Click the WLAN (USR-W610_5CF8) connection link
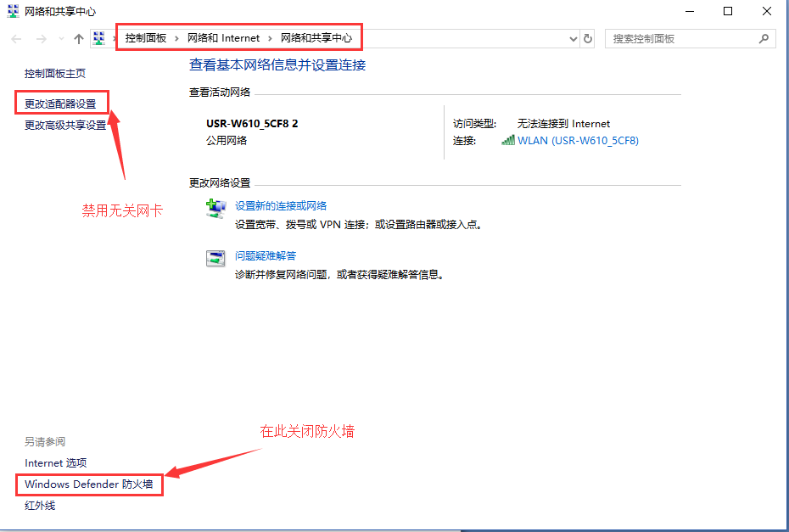The image size is (789, 532). coord(578,141)
